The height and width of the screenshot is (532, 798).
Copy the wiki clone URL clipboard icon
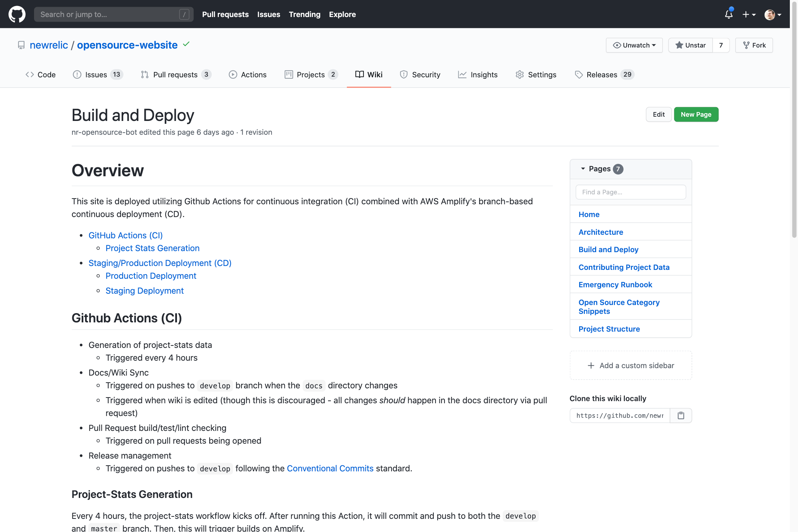pos(681,415)
